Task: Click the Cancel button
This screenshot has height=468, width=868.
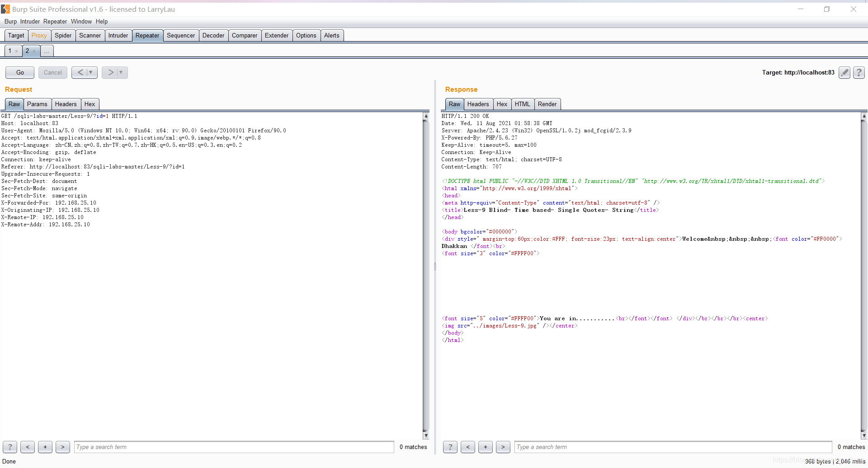Action: pyautogui.click(x=53, y=72)
